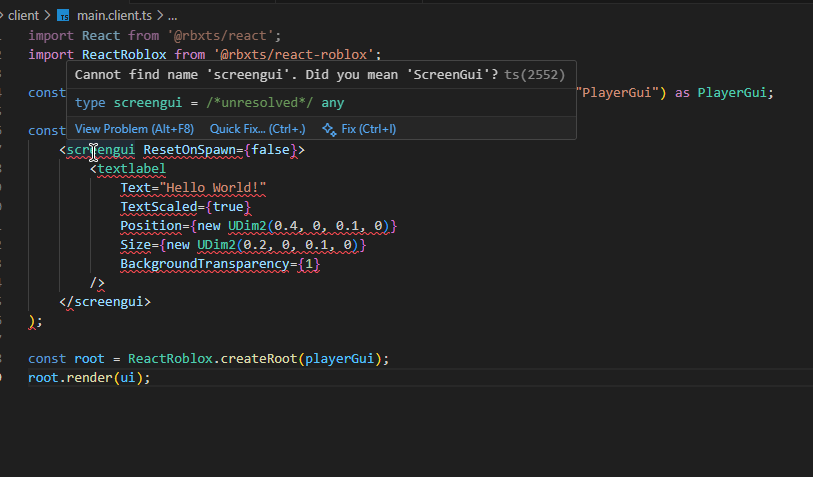Click the chevron after client breadcrumb

[46, 16]
